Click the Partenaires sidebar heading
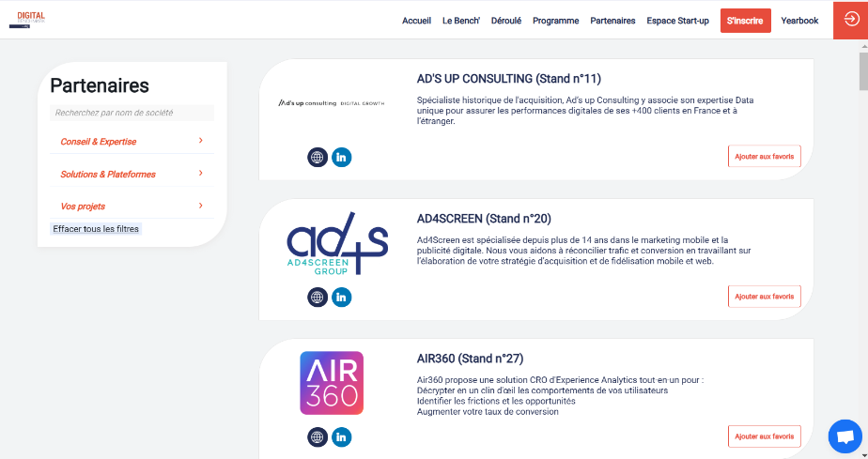 click(100, 85)
